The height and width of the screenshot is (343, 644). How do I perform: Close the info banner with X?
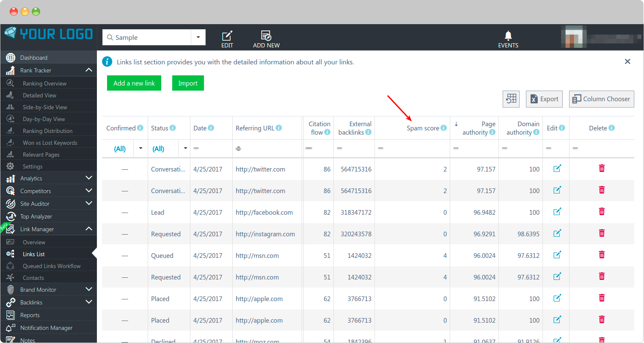[627, 62]
